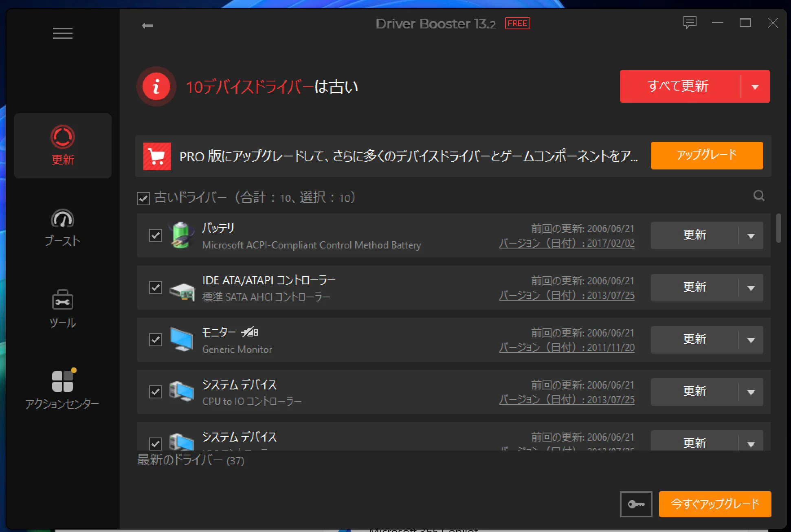
Task: Open the license key entry icon
Action: click(x=636, y=504)
